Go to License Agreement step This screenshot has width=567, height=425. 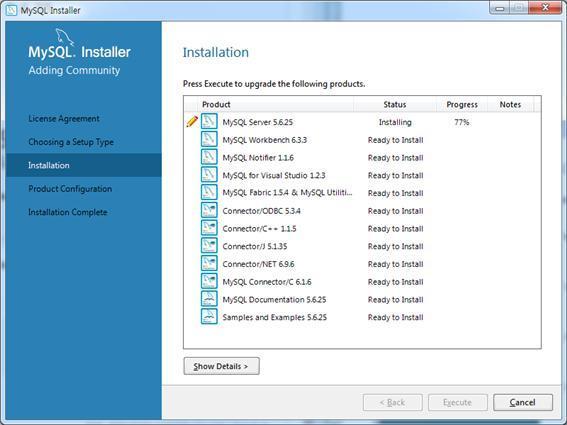click(64, 119)
